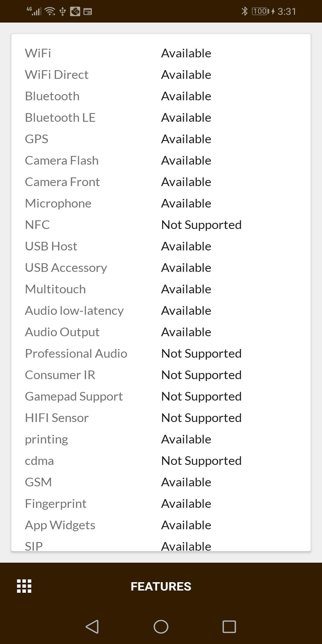Tap the Bluetooth LE label

pos(60,118)
